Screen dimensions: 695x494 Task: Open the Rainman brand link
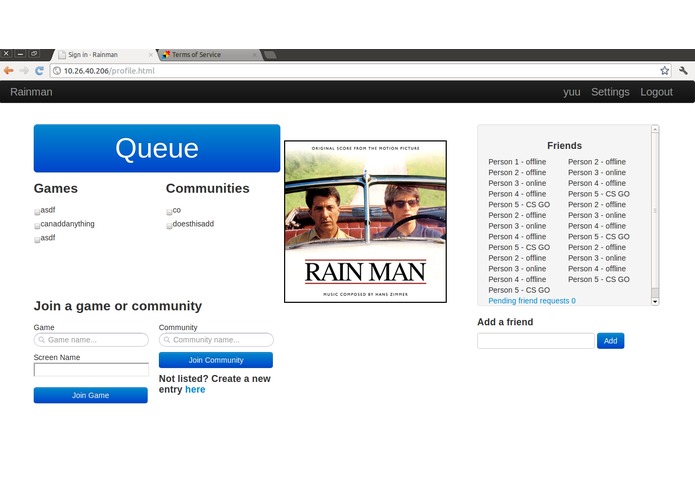tap(31, 92)
